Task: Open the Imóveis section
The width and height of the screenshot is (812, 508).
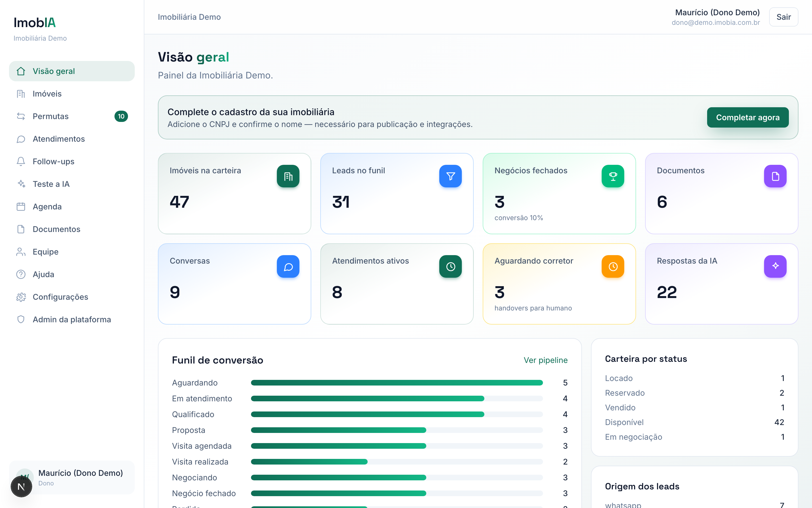Action: coord(72,94)
